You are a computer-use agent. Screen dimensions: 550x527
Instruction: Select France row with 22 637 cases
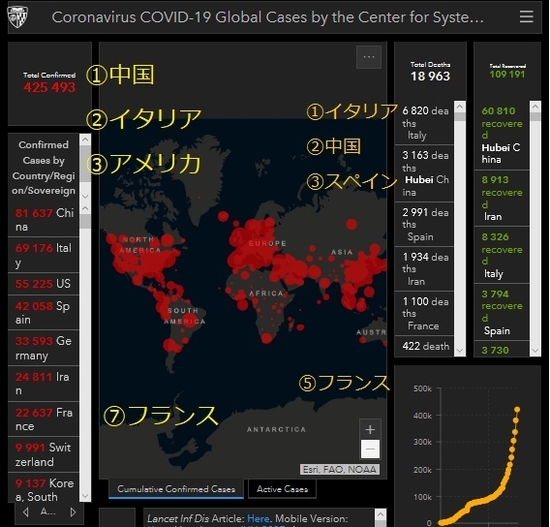pos(43,419)
